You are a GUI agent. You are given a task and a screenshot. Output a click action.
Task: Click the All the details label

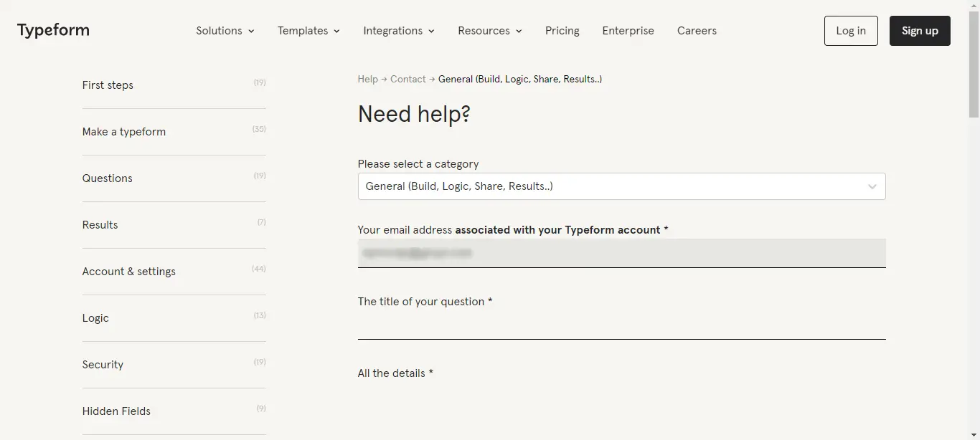click(x=395, y=373)
